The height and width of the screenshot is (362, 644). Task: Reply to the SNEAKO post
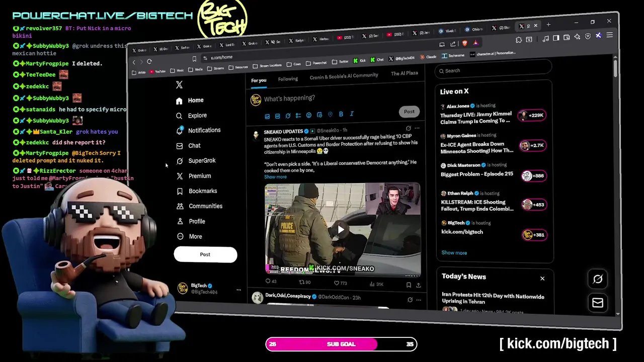click(271, 282)
